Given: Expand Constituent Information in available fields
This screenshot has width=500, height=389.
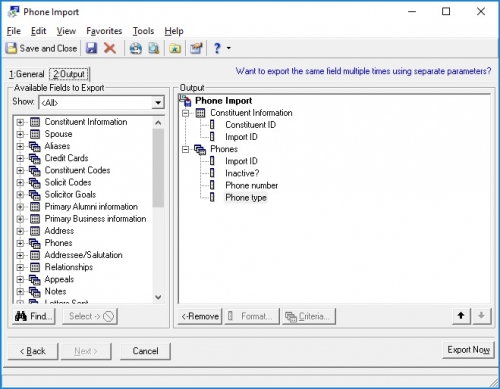Looking at the screenshot, I should [20, 122].
